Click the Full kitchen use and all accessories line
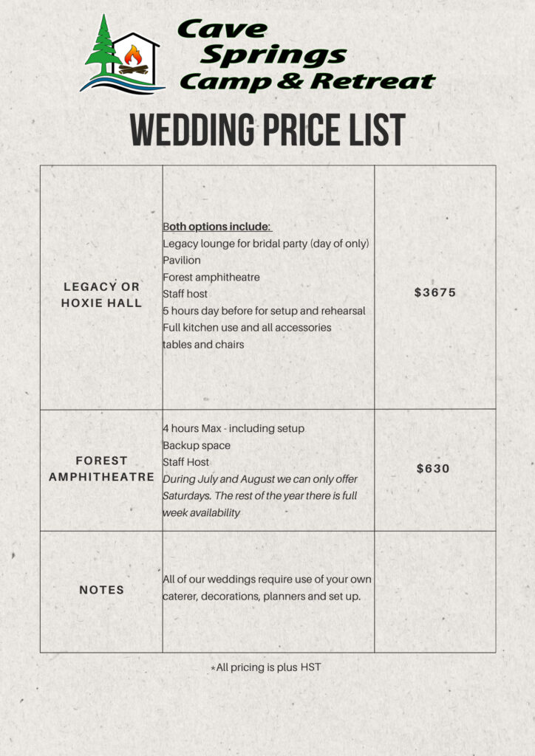This screenshot has width=535, height=756. tap(247, 327)
